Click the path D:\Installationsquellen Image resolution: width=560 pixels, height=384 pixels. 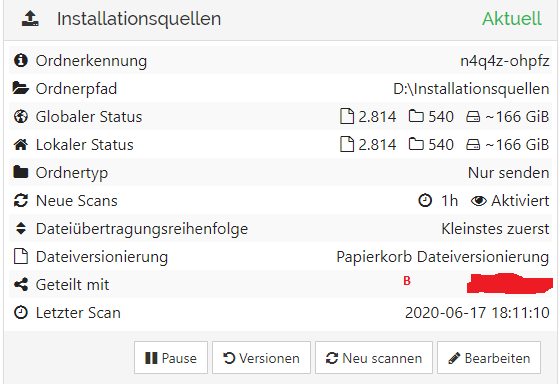pyautogui.click(x=471, y=89)
